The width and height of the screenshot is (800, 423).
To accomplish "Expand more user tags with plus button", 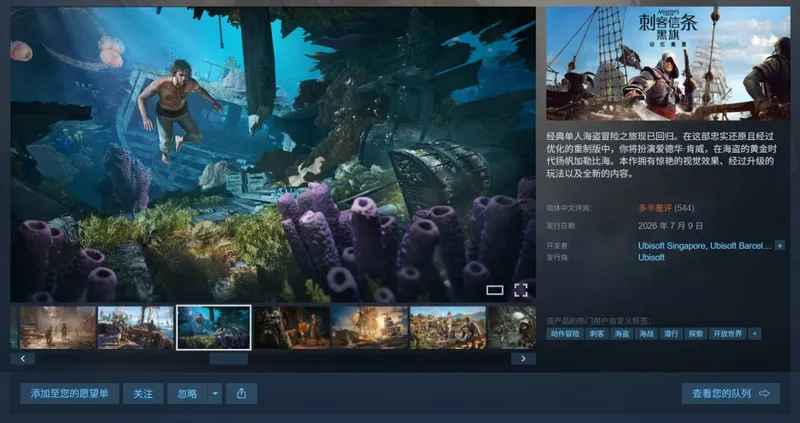I will [x=755, y=334].
